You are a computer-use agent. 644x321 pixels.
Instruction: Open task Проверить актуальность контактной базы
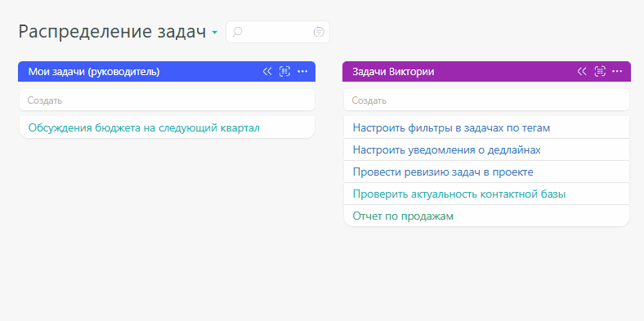pyautogui.click(x=459, y=194)
